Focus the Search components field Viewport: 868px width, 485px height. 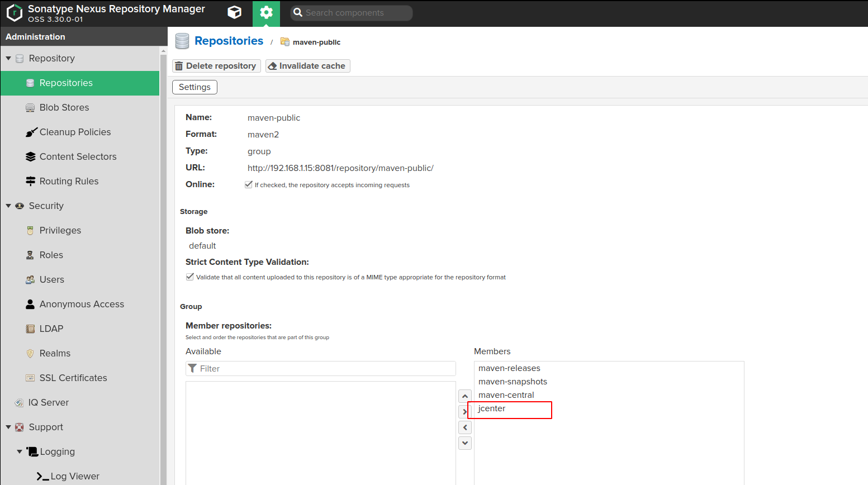point(352,13)
